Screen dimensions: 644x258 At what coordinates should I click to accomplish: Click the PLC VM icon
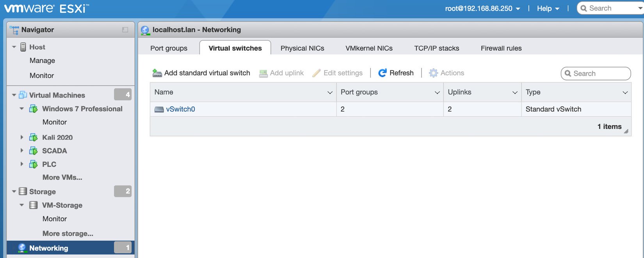pos(34,164)
